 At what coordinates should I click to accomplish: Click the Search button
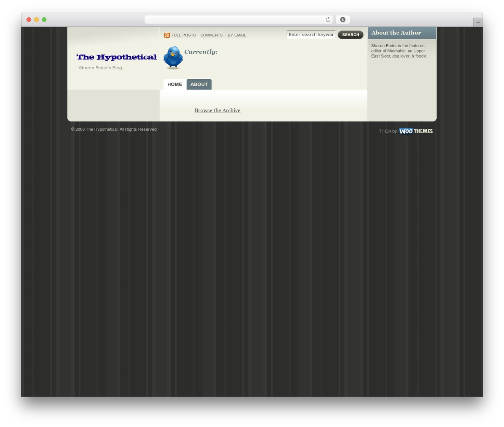(x=350, y=35)
